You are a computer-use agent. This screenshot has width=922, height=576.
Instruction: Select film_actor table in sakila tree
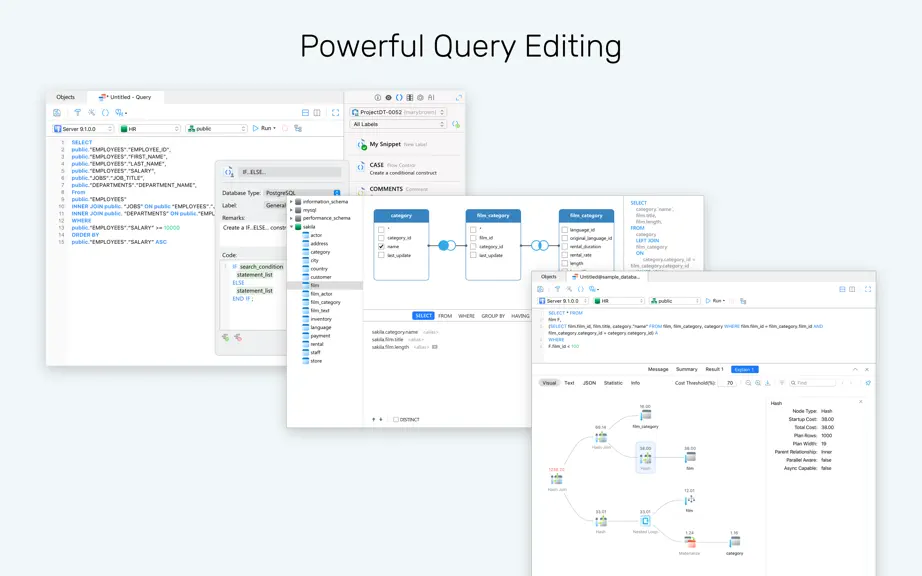[322, 294]
